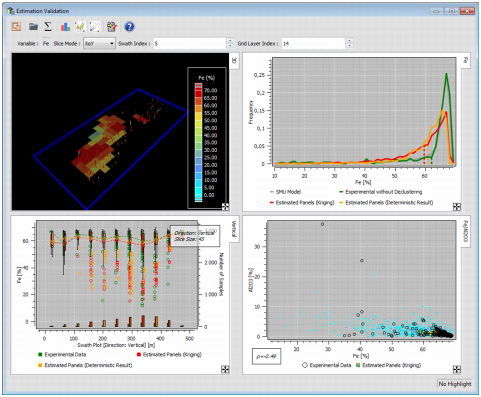Viewport: 481px width, 397px height.
Task: Click the correlation 'ρ=-0.49' box
Action: coord(266,356)
